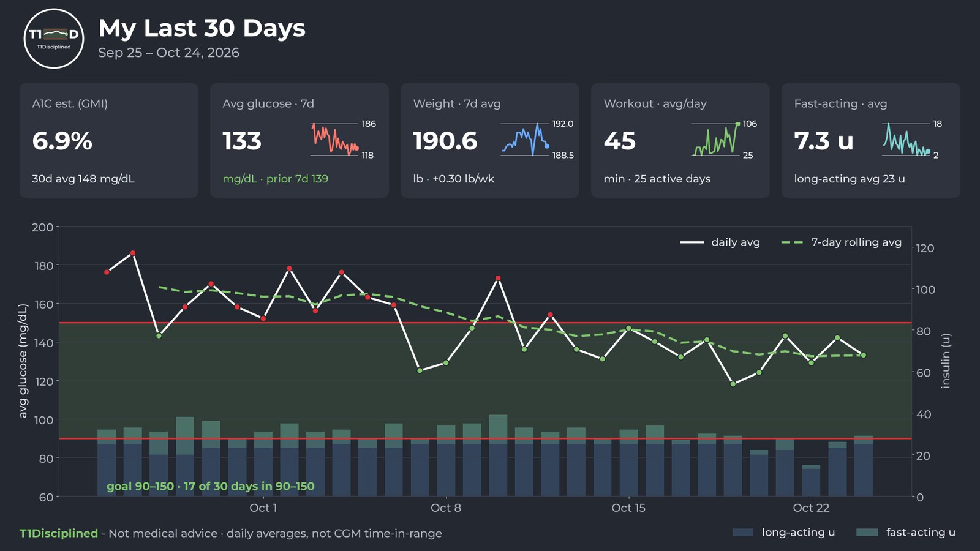The height and width of the screenshot is (551, 980).
Task: Select the 133 average glucose value
Action: click(242, 141)
